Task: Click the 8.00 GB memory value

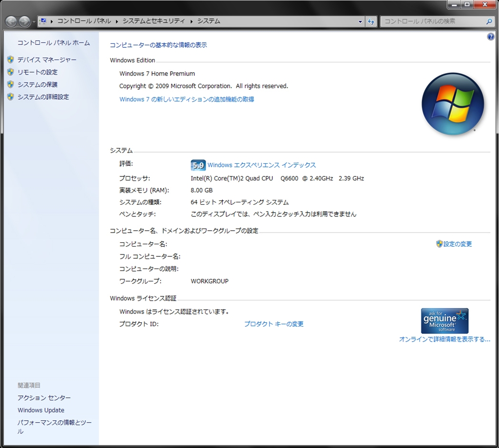Action: click(202, 191)
